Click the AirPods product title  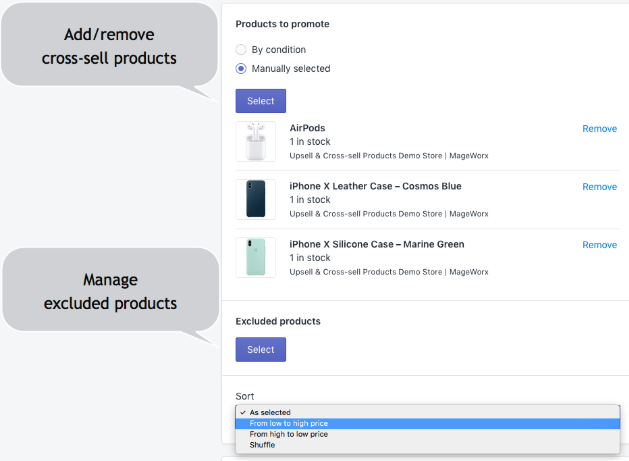(x=307, y=128)
